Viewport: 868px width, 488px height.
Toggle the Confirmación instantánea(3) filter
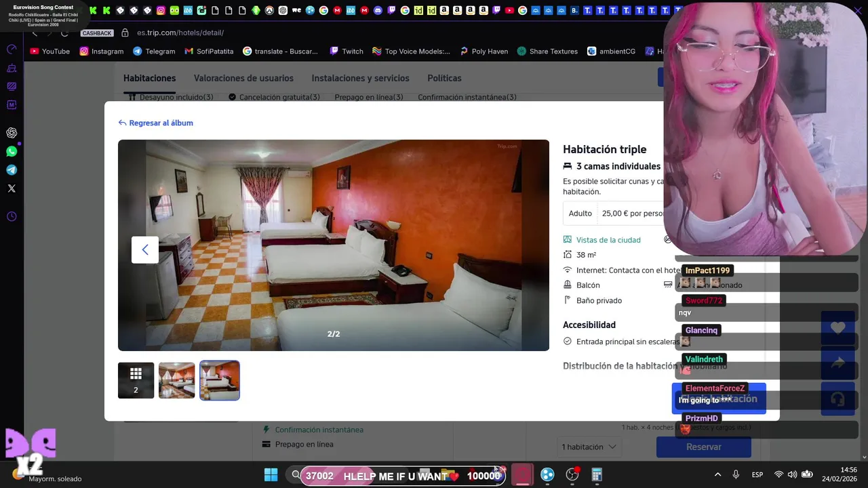coord(467,97)
